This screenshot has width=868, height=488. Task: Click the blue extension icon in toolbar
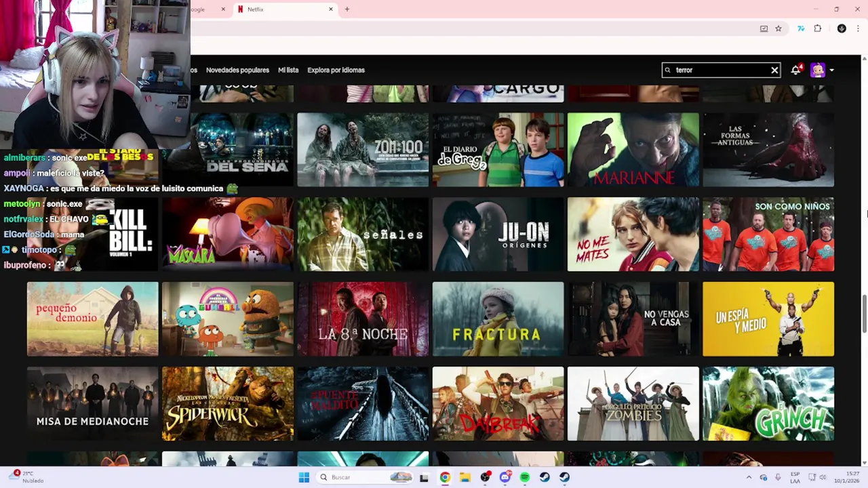(x=801, y=28)
